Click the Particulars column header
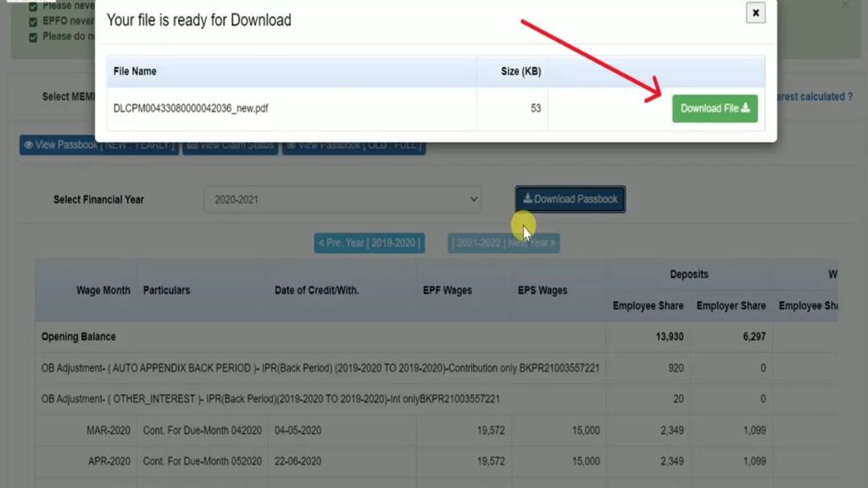 [166, 291]
